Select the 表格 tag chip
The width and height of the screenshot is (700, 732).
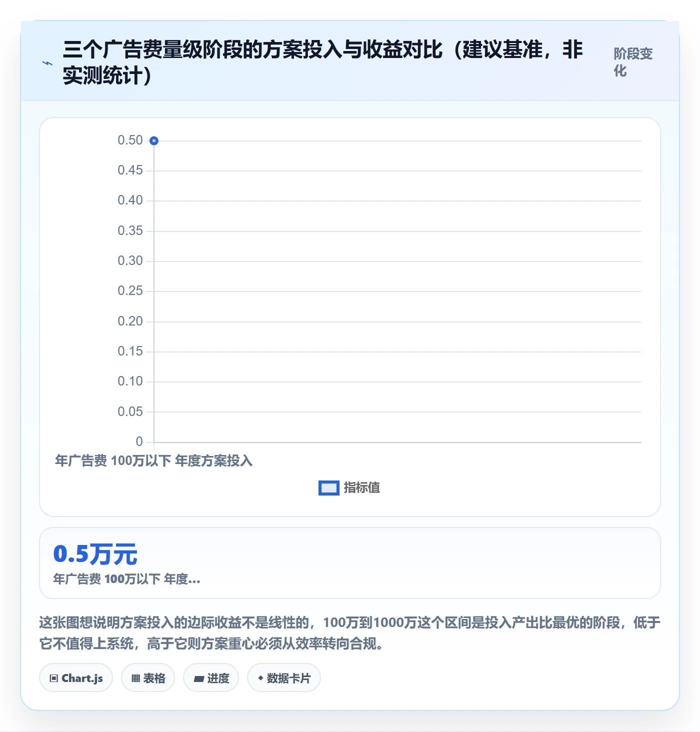click(x=148, y=678)
